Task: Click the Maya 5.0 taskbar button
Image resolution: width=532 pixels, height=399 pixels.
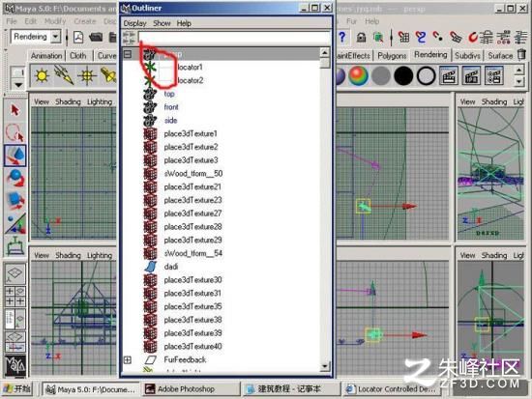Action: [x=91, y=389]
